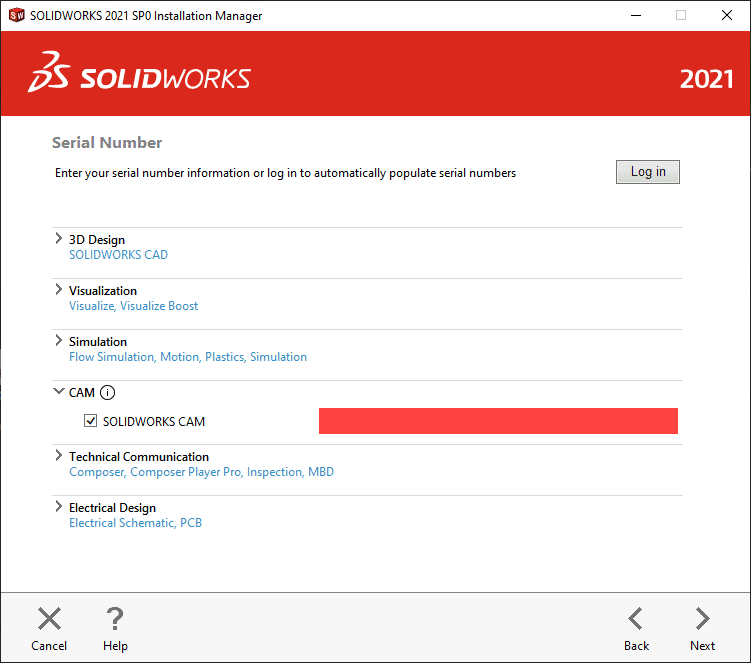Expand the 3D Design section
The image size is (751, 663).
(x=58, y=238)
